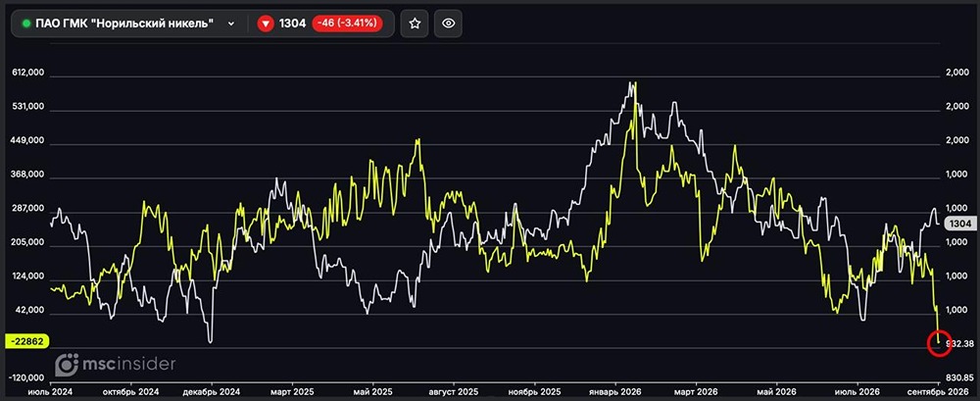Click the май 2026 date label
The width and height of the screenshot is (980, 401).
775,391
